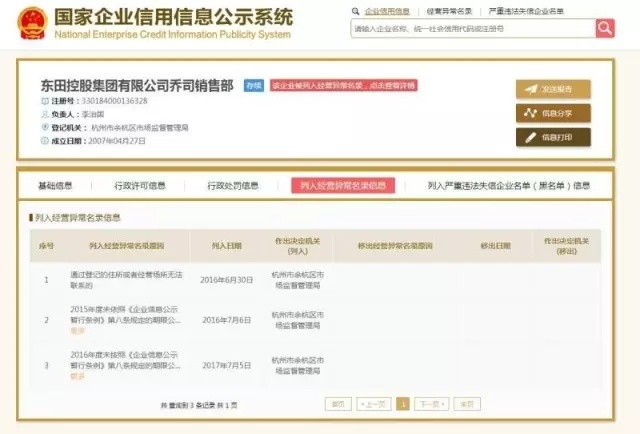Select the 列入经营异常名录信息 tab
Screen dimensions: 640x434
pos(342,185)
